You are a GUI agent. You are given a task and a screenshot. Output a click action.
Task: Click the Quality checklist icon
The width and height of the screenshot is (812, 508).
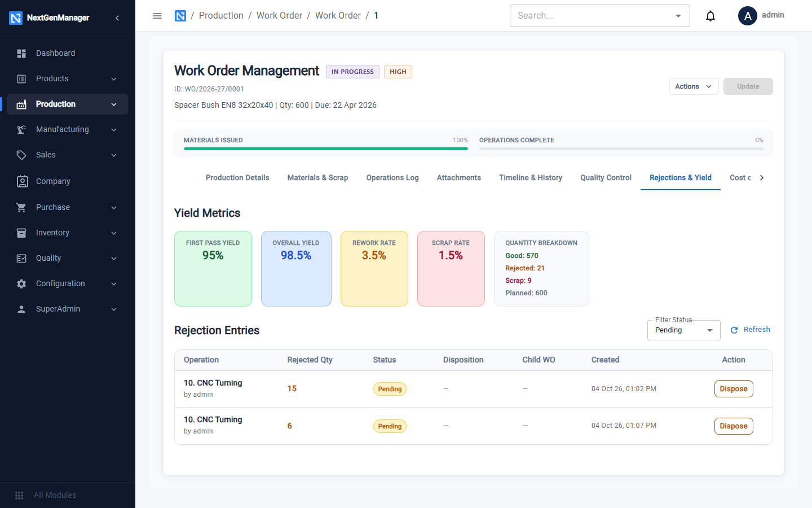[x=21, y=259]
